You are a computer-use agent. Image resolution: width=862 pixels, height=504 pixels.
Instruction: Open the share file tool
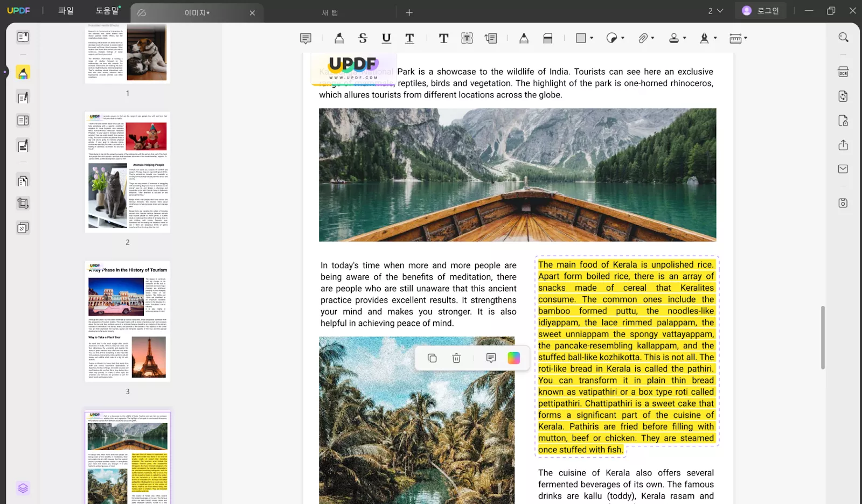click(843, 145)
